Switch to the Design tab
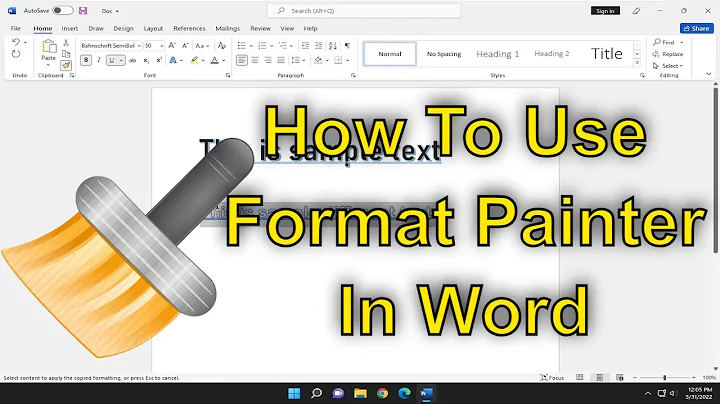This screenshot has width=720, height=404. tap(123, 28)
